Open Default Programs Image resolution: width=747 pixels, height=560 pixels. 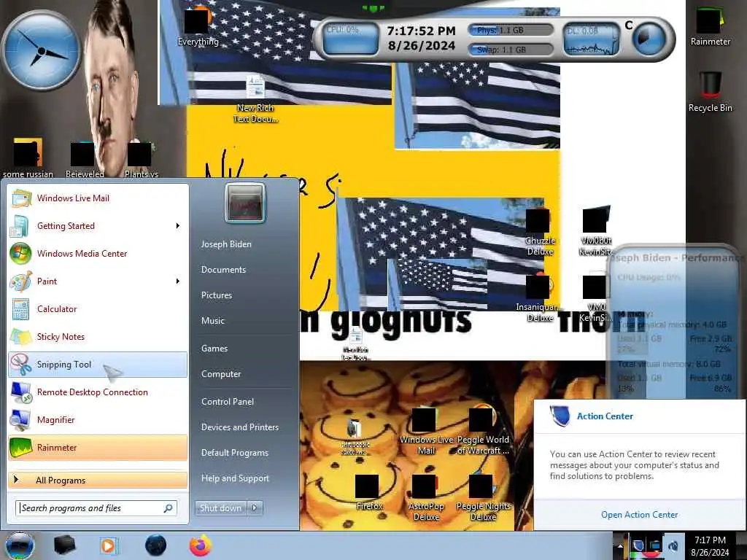[234, 453]
